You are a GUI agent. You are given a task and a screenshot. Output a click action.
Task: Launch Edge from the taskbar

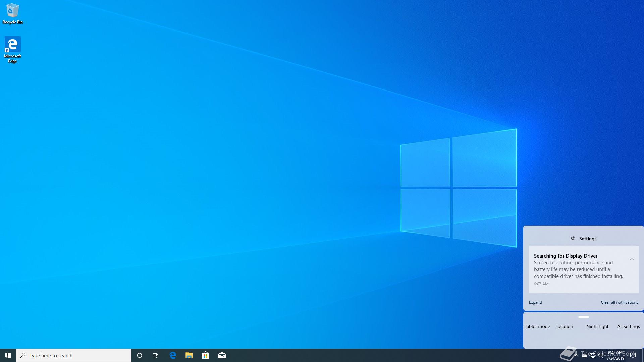click(173, 355)
